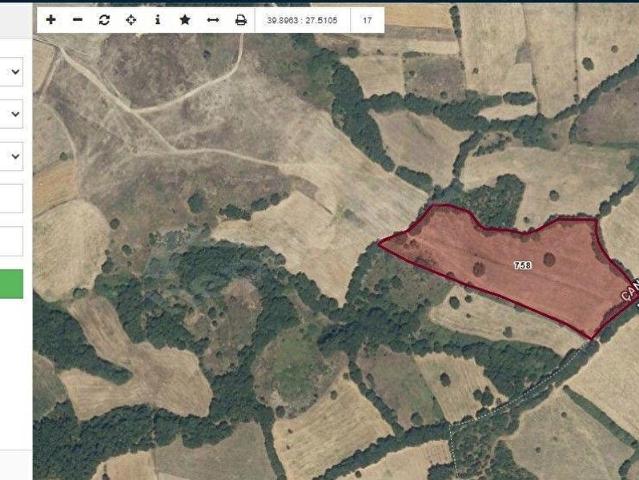Click the zoom level box showing 17
This screenshot has width=639, height=480.
click(367, 20)
